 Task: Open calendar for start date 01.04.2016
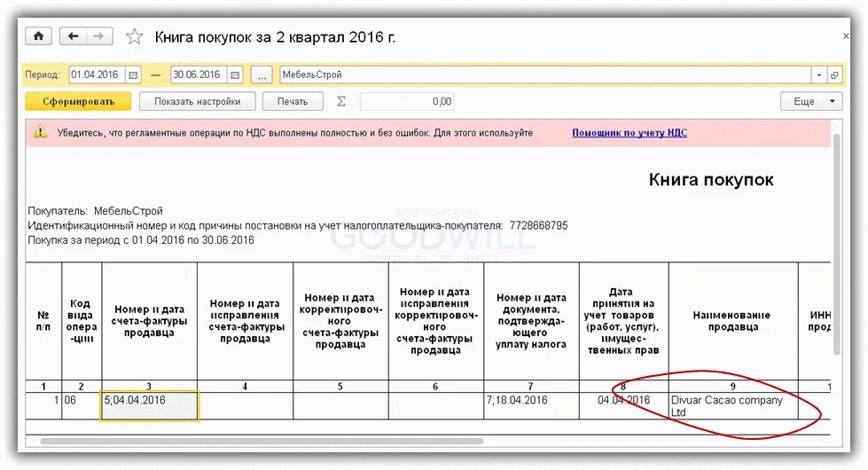133,74
